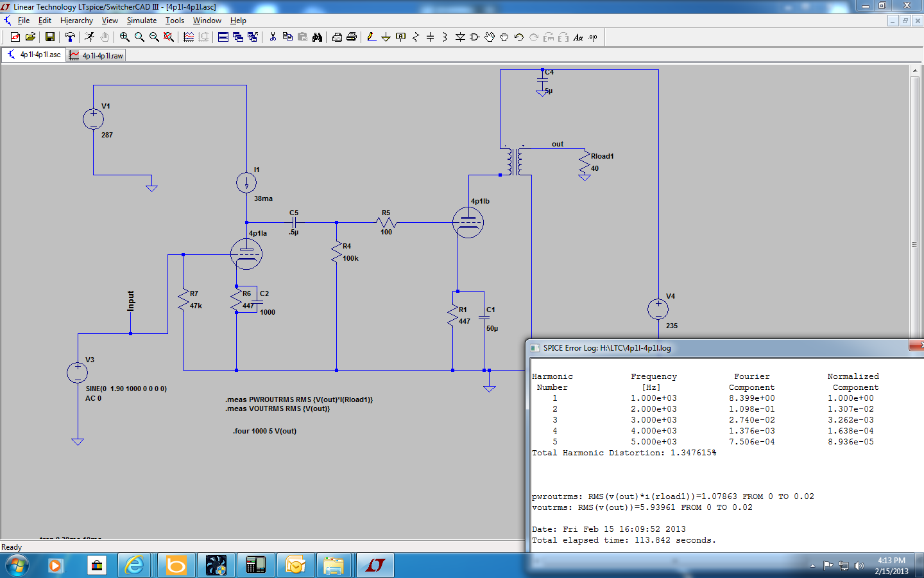Open the Hierarchy menu
924x578 pixels.
[x=76, y=21]
